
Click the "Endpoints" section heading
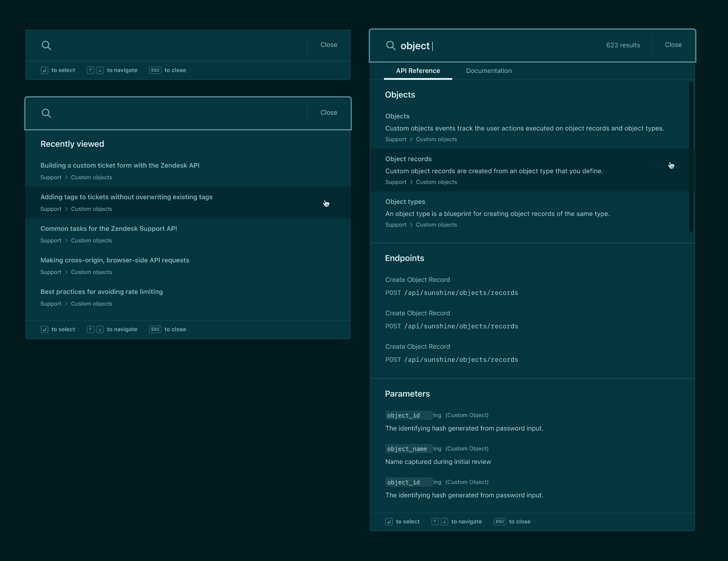click(x=404, y=258)
